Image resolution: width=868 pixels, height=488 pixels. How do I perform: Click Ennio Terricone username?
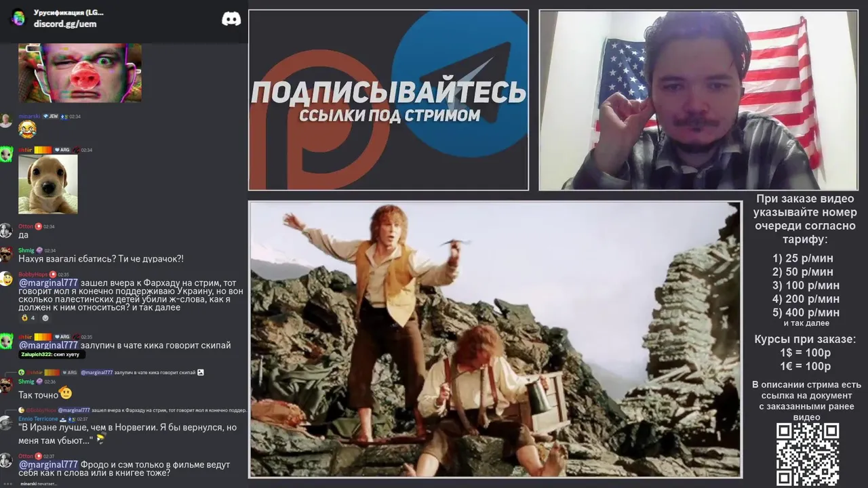38,419
